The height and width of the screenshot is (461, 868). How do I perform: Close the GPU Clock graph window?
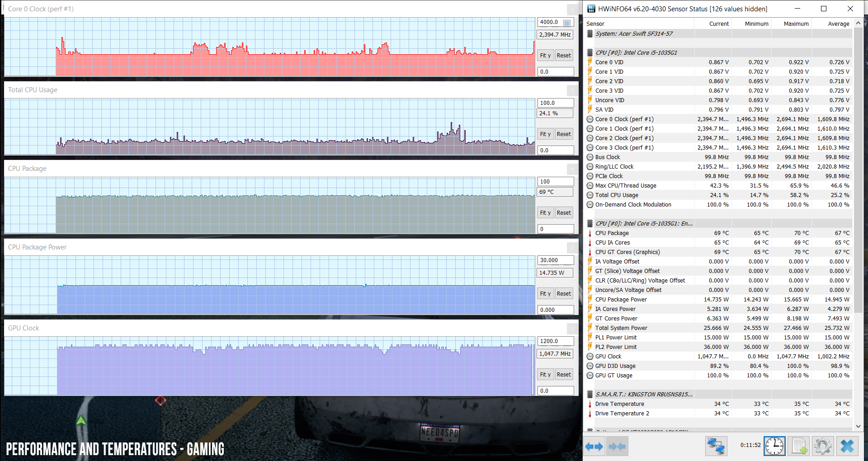(572, 328)
